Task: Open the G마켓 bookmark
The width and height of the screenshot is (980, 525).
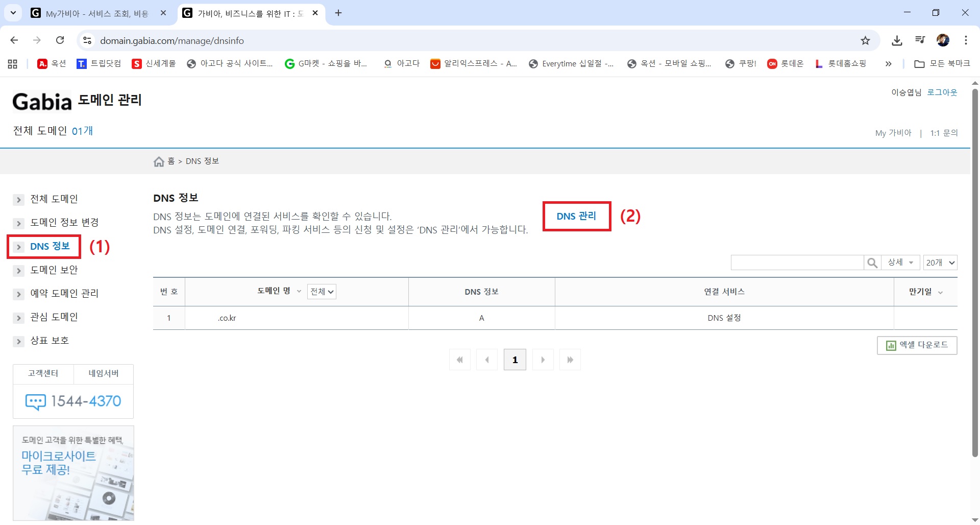Action: (x=326, y=64)
